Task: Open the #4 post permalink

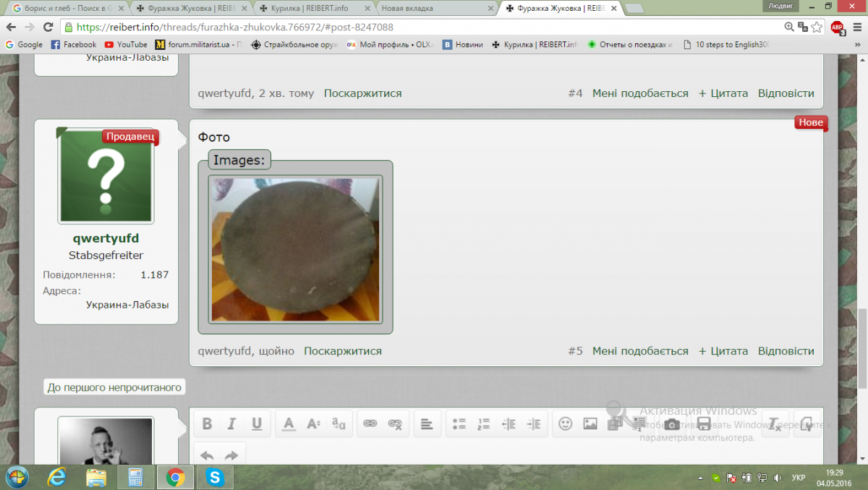Action: [x=575, y=93]
